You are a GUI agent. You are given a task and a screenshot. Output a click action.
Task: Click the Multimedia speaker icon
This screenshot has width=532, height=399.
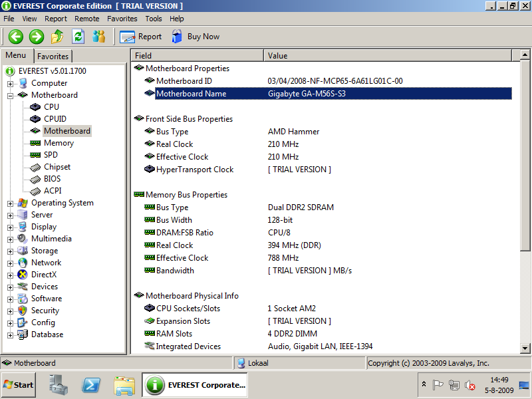point(23,239)
